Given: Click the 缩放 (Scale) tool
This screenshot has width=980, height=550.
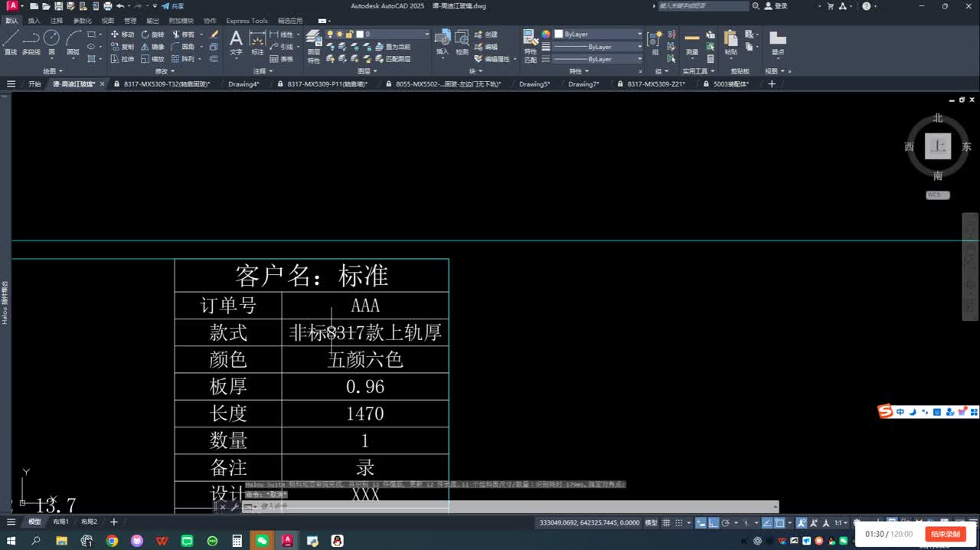Looking at the screenshot, I should point(152,59).
